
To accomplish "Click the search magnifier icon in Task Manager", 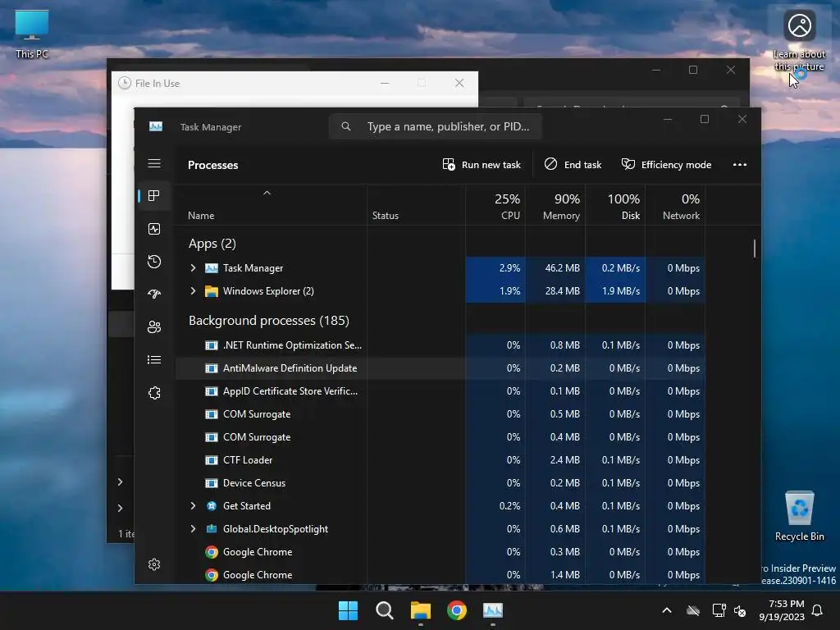I will click(346, 126).
